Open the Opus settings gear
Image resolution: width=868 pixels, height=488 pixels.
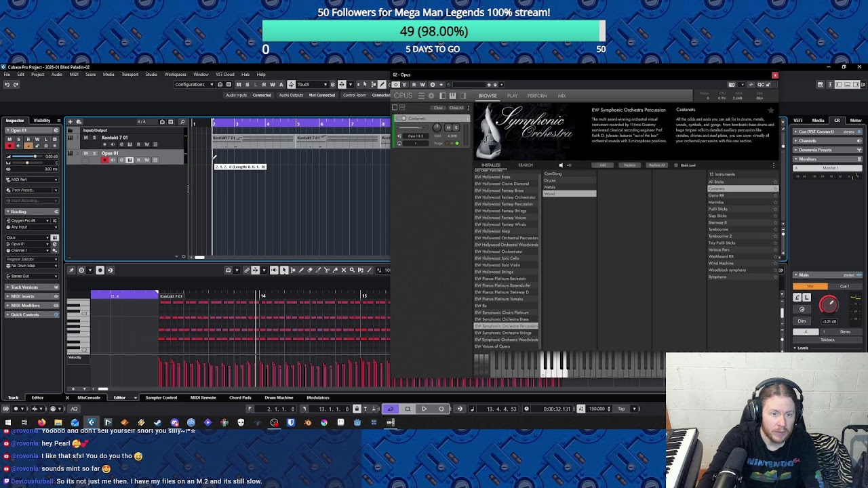point(431,96)
